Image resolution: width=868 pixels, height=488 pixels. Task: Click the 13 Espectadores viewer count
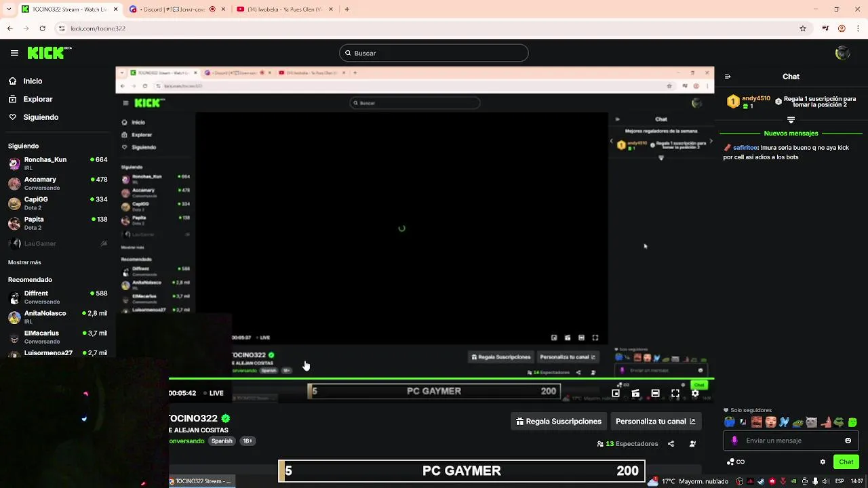(x=627, y=444)
